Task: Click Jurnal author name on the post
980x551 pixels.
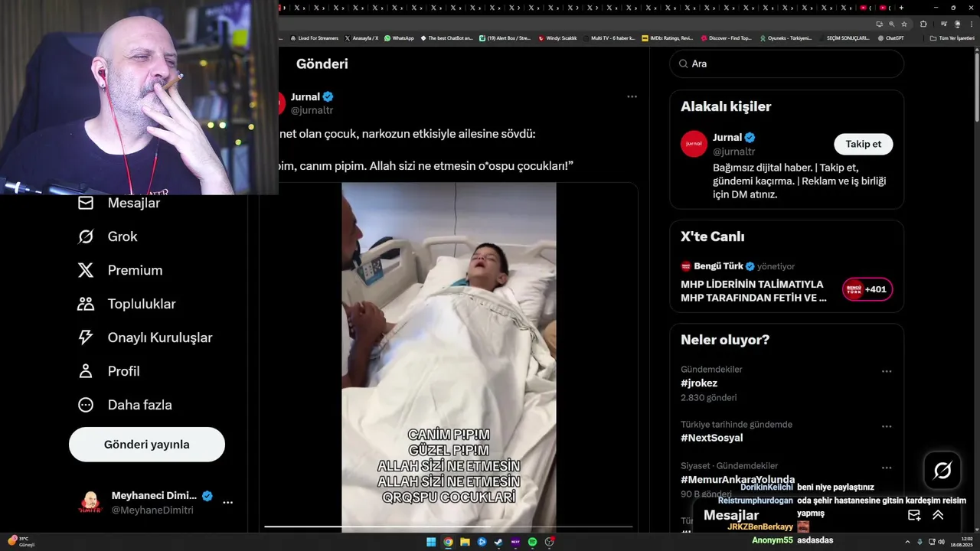Action: [305, 96]
